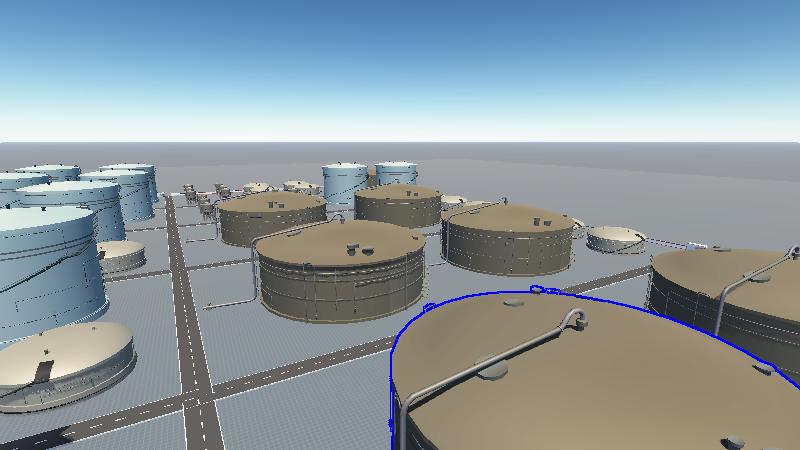
Task: Select the small shallow basin at far right
Action: point(615,239)
